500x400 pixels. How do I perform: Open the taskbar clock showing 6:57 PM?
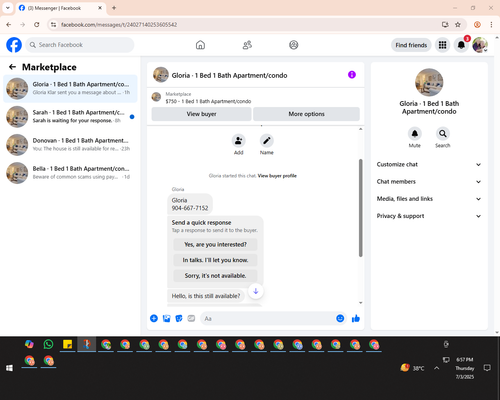[465, 368]
